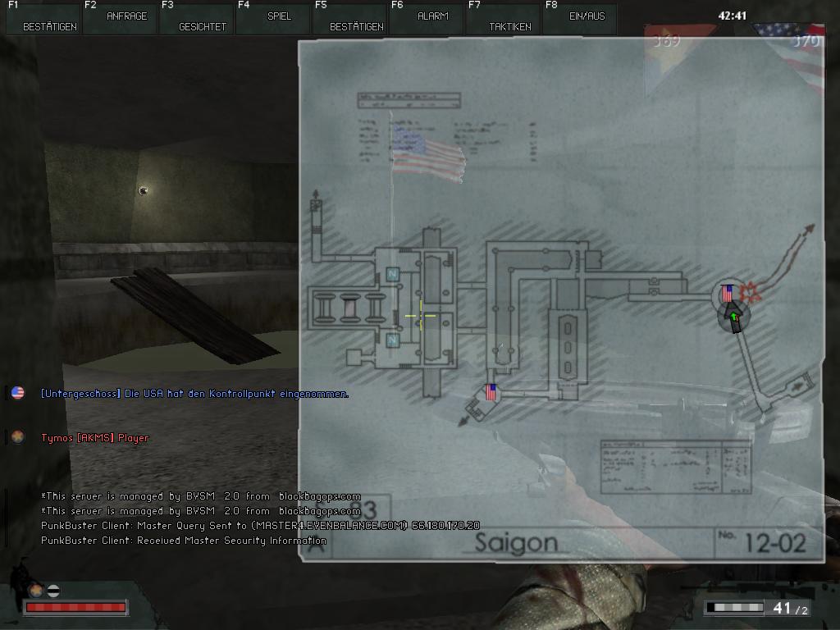This screenshot has width=840, height=630.
Task: Click the striped kit icon above health bar
Action: [53, 591]
